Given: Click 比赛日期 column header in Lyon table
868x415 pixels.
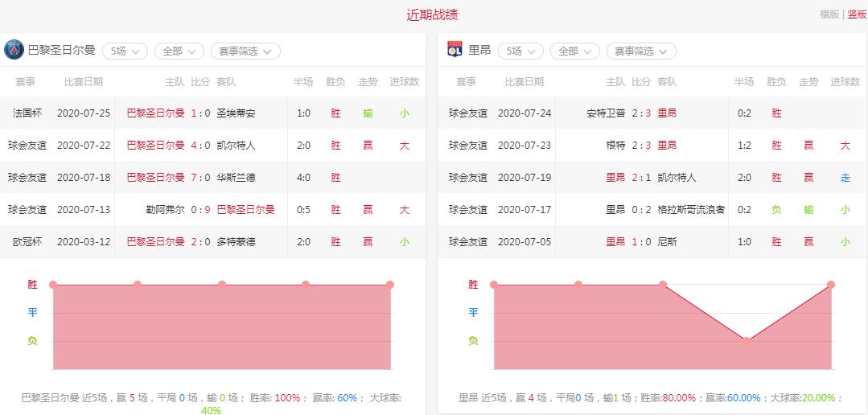Looking at the screenshot, I should [525, 82].
